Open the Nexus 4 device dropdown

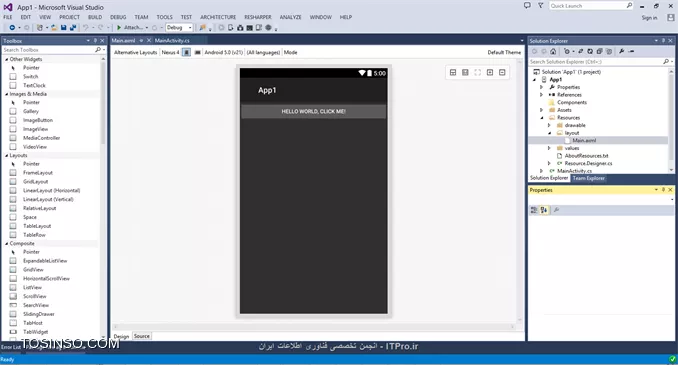tap(170, 52)
